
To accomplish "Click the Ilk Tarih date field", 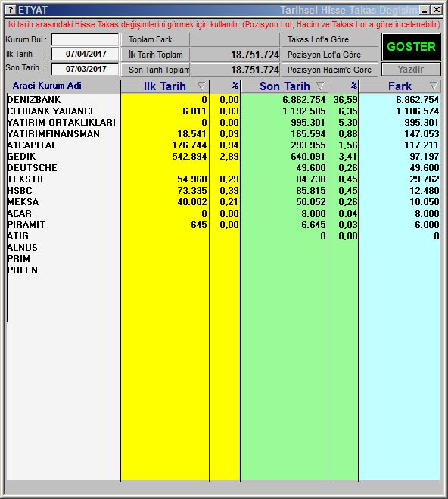I will pyautogui.click(x=85, y=54).
